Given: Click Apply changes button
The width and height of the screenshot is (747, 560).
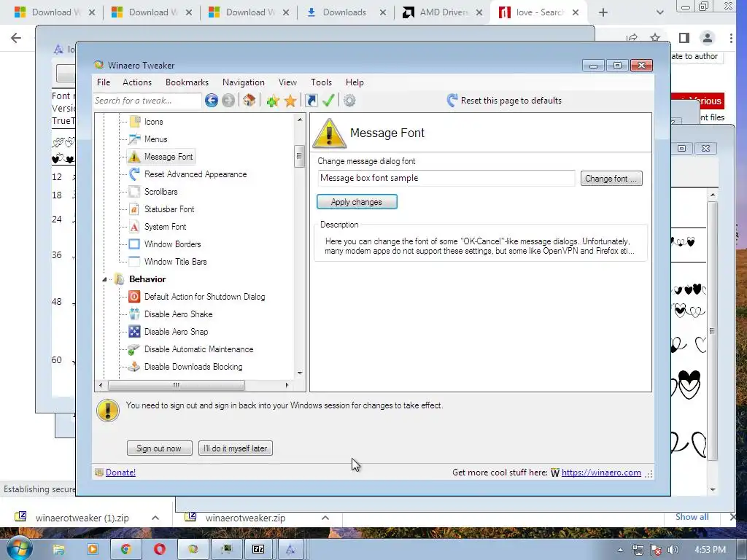Looking at the screenshot, I should (x=357, y=202).
